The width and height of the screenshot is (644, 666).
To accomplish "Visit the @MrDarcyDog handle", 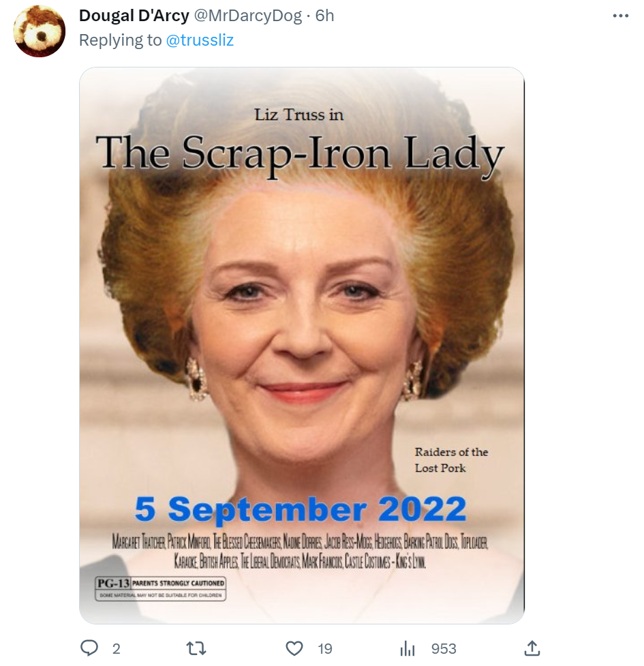I will click(x=248, y=16).
